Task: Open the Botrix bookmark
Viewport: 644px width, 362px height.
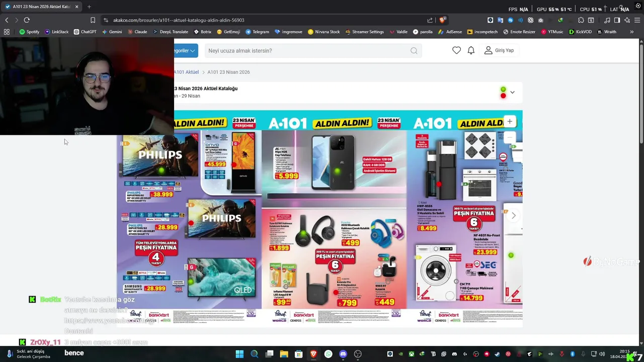Action: [x=202, y=32]
